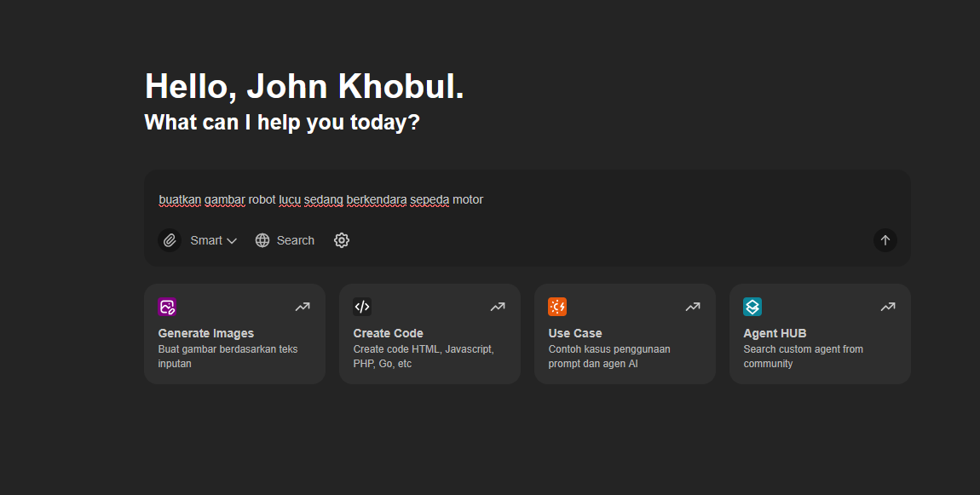Click the purple Generate Images icon
This screenshot has width=980, height=495.
click(x=167, y=307)
